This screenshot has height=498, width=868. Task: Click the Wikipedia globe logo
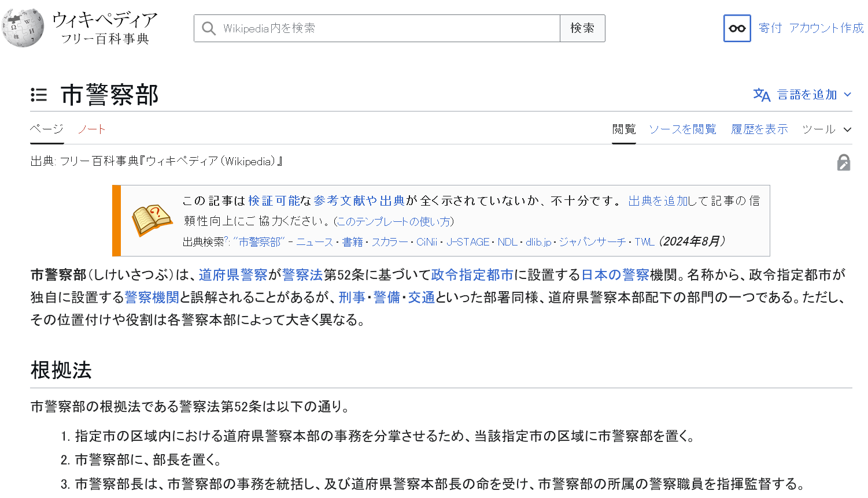23,28
